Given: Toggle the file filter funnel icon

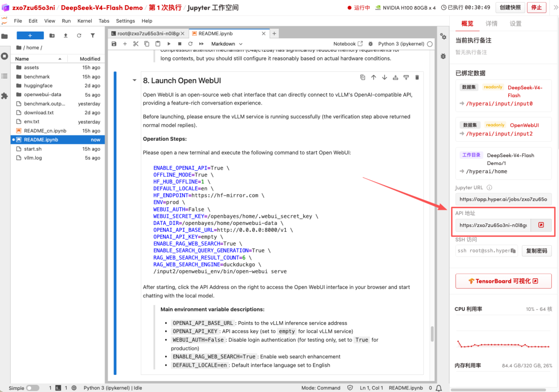Looking at the screenshot, I should tap(93, 36).
